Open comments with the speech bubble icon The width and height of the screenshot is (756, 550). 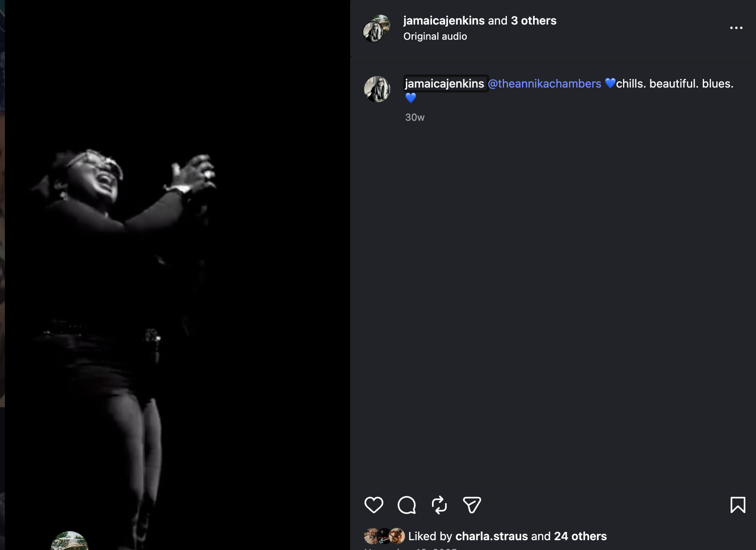click(x=407, y=505)
